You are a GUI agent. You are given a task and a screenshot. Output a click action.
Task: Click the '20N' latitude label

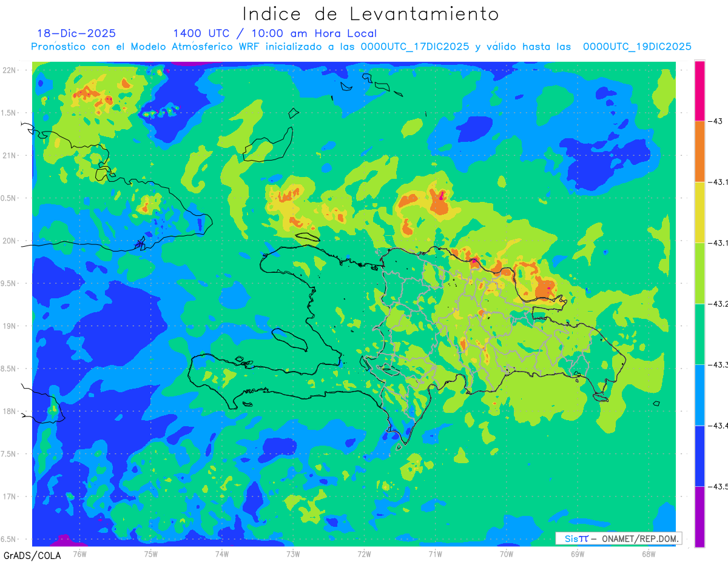click(x=9, y=241)
